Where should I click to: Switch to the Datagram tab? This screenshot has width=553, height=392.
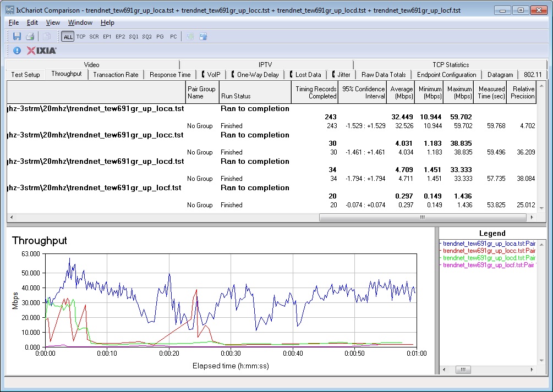coord(500,75)
